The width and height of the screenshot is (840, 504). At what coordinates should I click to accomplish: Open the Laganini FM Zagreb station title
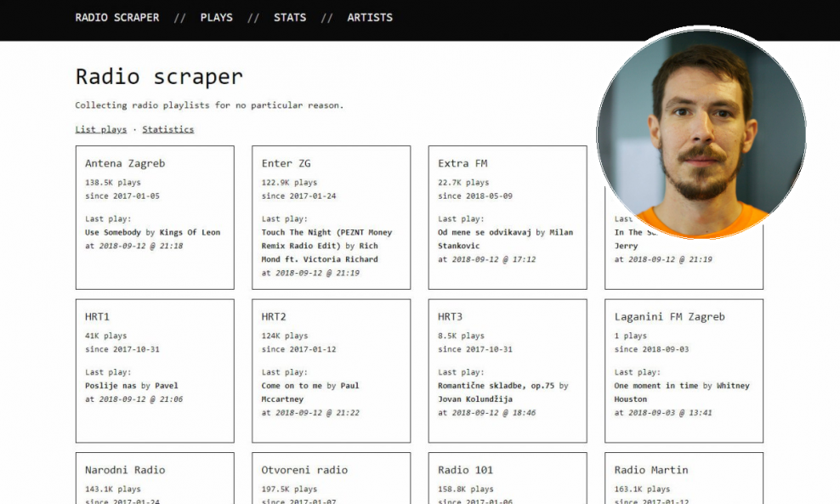pyautogui.click(x=669, y=316)
